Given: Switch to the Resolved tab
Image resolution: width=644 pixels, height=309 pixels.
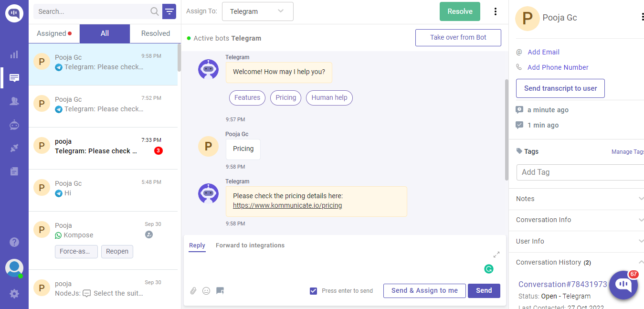Looking at the screenshot, I should (155, 33).
